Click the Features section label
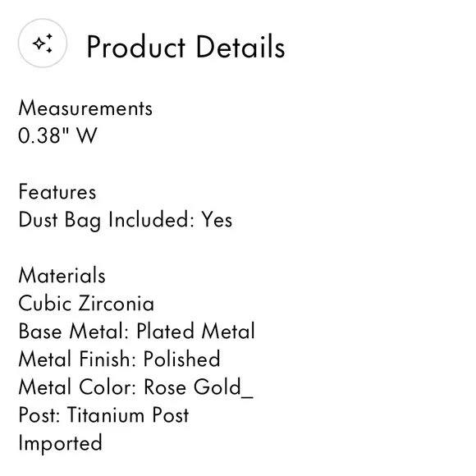Viewport: 476px width, 476px height. [x=57, y=192]
